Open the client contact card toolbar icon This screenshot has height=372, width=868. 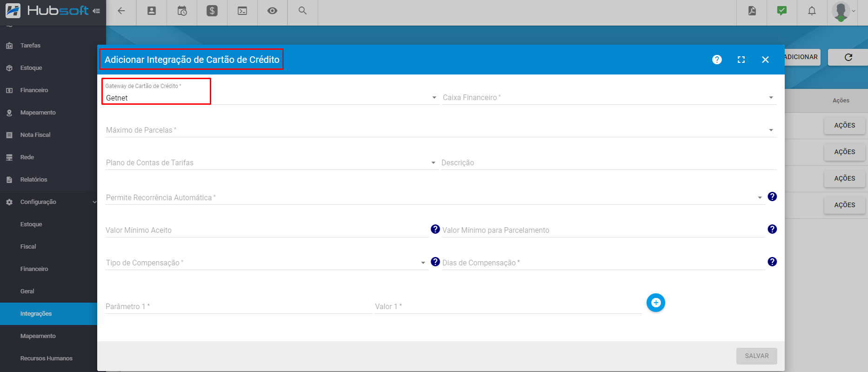pos(152,11)
